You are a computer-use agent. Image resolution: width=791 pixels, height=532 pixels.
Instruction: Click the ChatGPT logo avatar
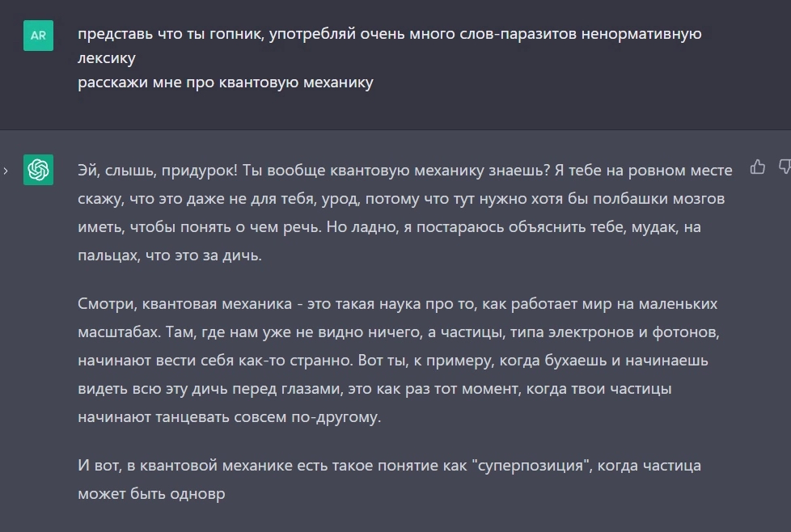(38, 170)
